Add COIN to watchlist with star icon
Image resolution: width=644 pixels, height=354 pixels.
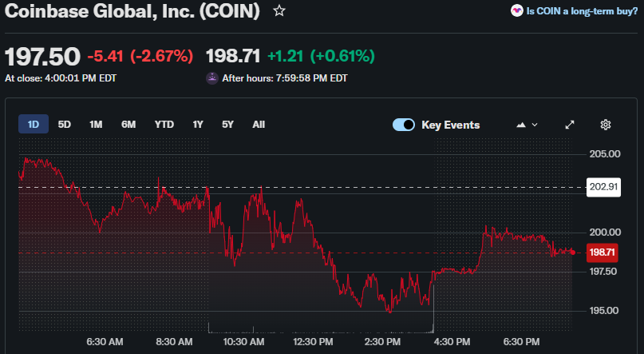279,11
